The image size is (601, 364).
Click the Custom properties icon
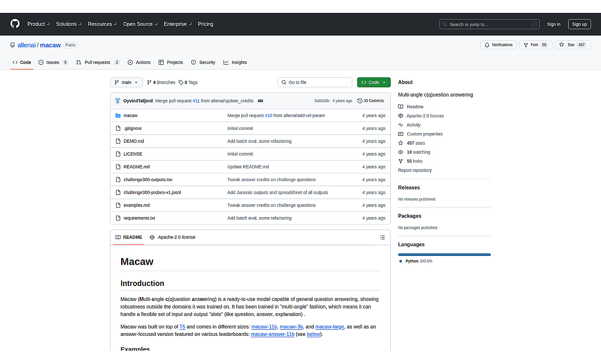(x=401, y=134)
